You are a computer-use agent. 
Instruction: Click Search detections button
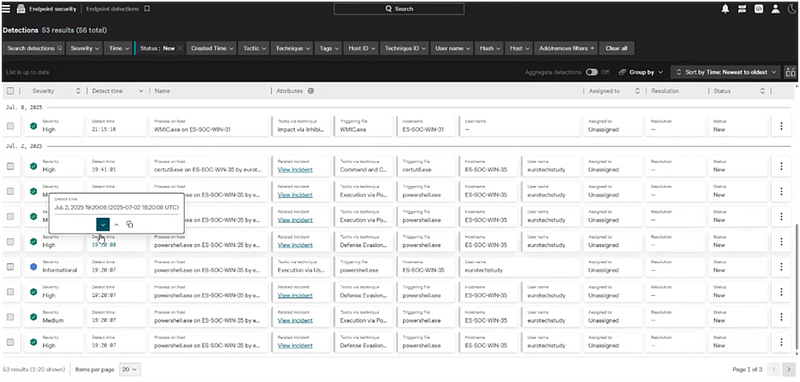click(x=35, y=48)
